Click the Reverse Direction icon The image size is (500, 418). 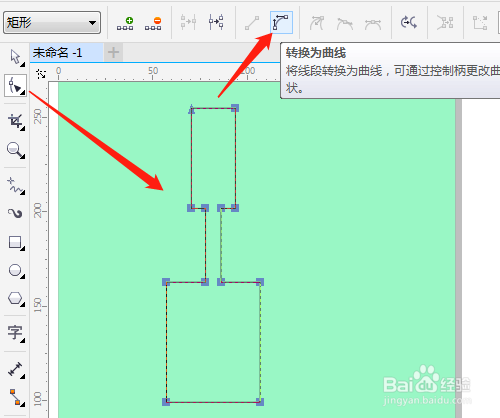(x=409, y=23)
